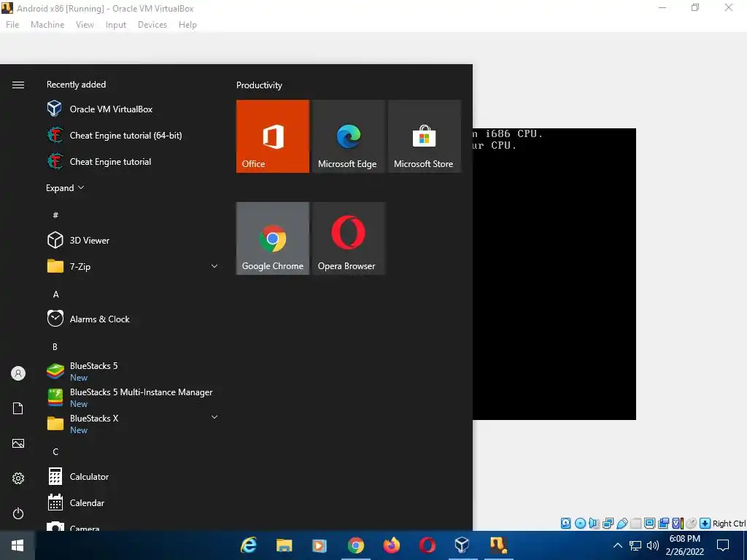This screenshot has width=747, height=560.
Task: Open the Microsoft Edge tile
Action: pos(348,136)
